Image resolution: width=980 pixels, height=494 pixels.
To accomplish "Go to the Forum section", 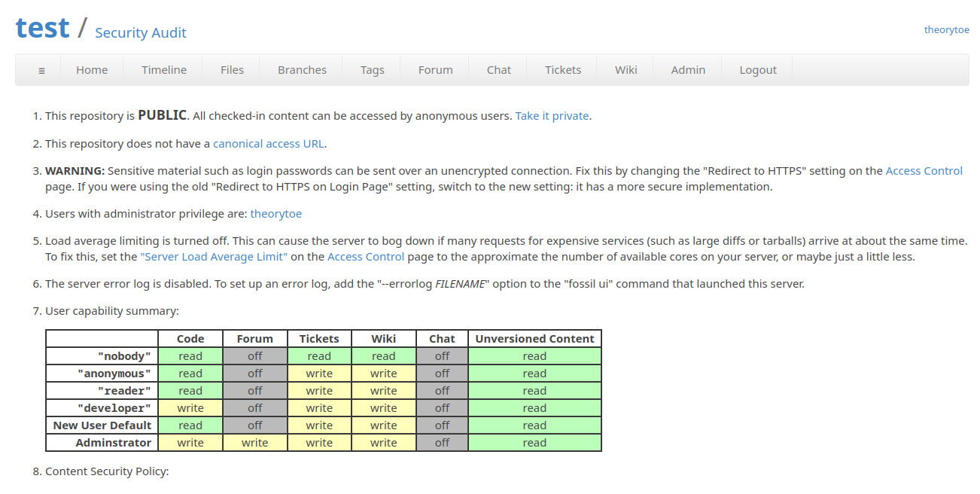I will [434, 69].
